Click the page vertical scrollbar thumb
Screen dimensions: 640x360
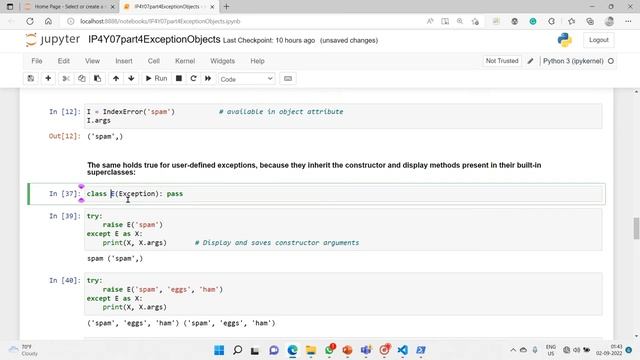[636, 229]
